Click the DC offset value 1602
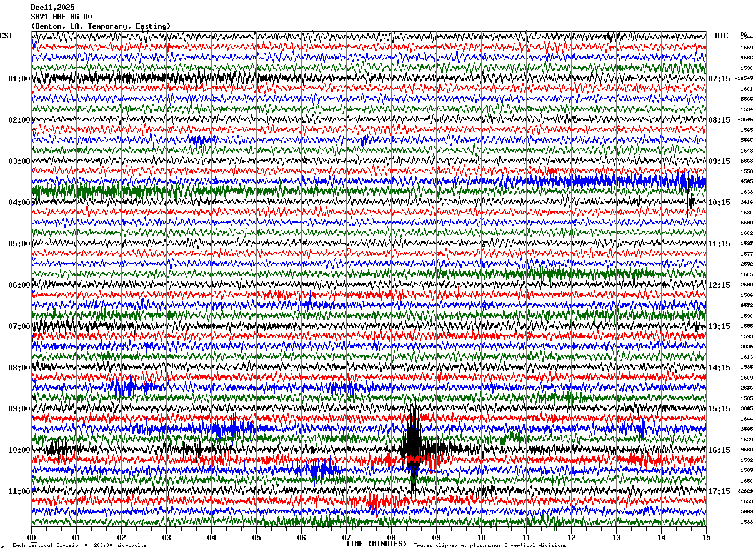Screen dimensions: 756x554 (x=747, y=233)
